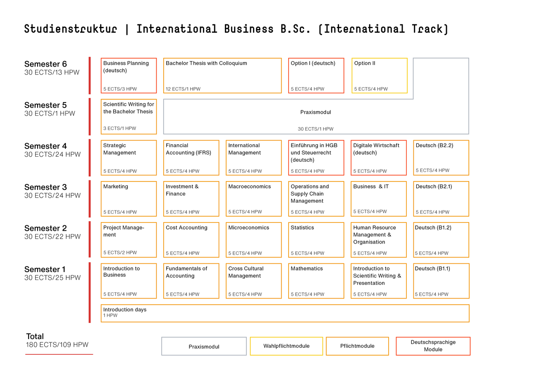
Task: Click Financial Accounting (IFRS) module
Action: coord(191,158)
